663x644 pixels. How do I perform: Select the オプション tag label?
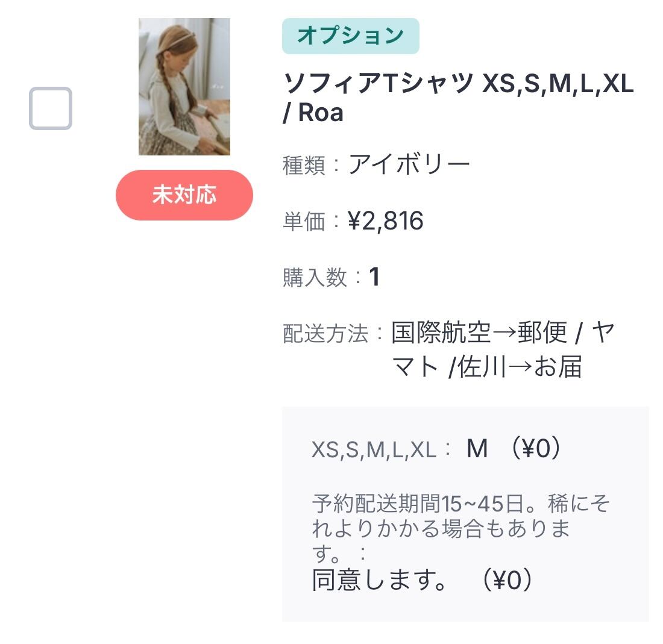coord(350,36)
